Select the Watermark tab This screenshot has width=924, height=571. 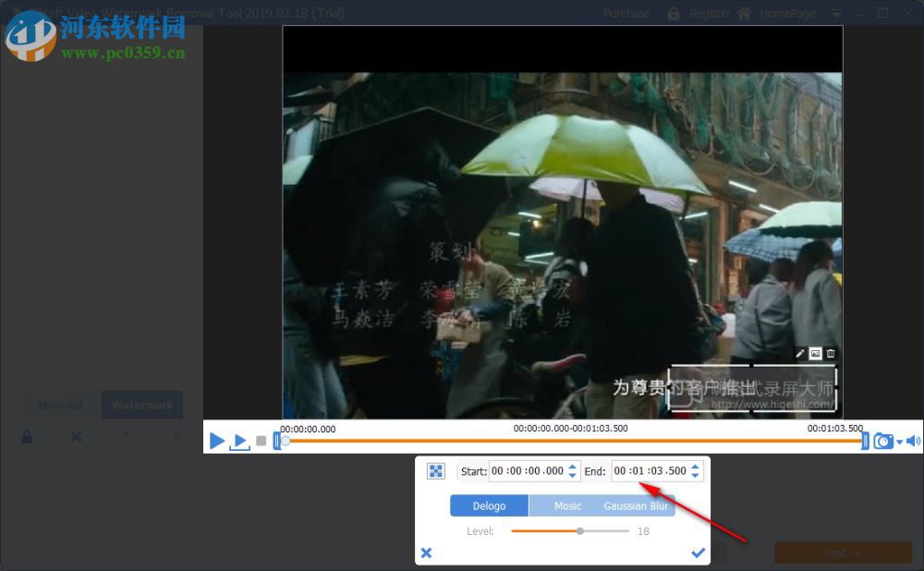click(142, 405)
